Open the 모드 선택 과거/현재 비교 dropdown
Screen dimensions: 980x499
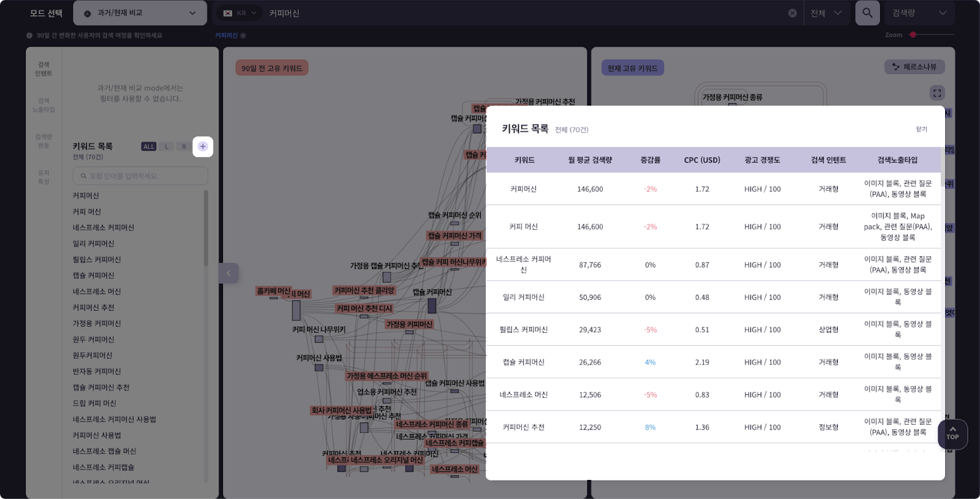click(140, 13)
